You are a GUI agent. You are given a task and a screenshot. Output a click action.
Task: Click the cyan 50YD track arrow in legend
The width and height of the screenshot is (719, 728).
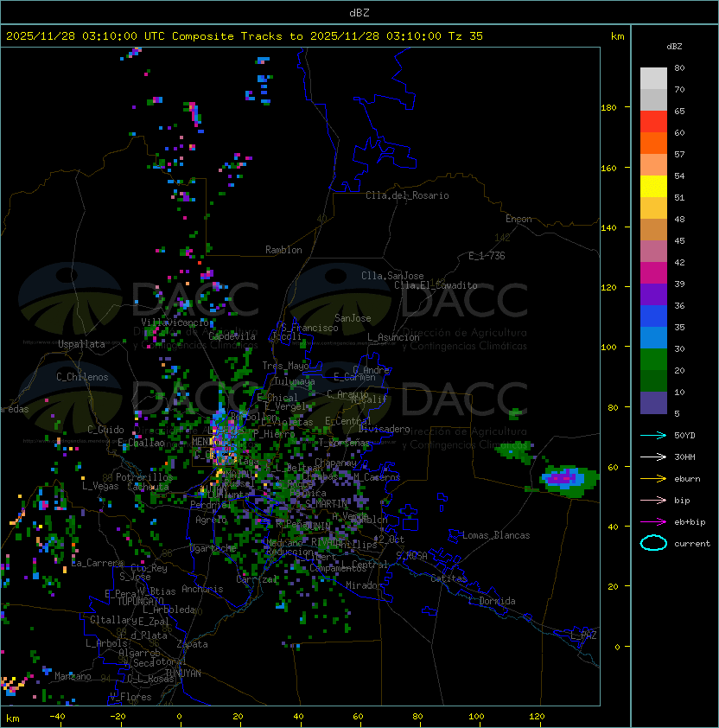point(653,435)
